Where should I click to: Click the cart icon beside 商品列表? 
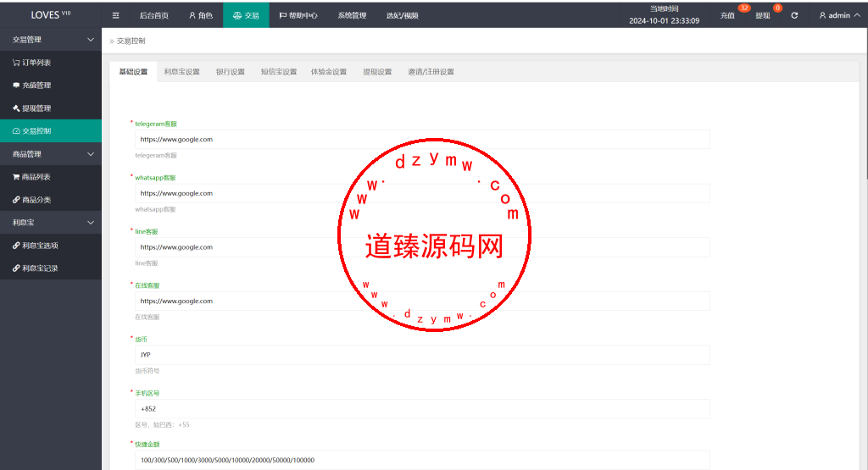[x=16, y=177]
